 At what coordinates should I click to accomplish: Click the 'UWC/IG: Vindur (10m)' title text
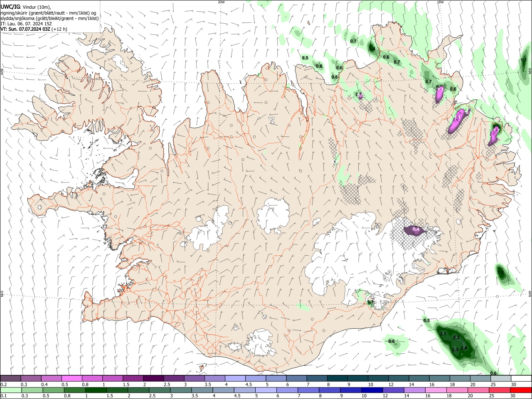(26, 7)
